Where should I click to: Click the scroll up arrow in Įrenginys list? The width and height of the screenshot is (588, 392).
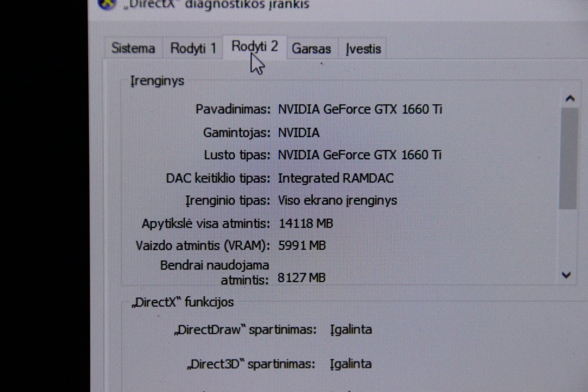[x=570, y=99]
